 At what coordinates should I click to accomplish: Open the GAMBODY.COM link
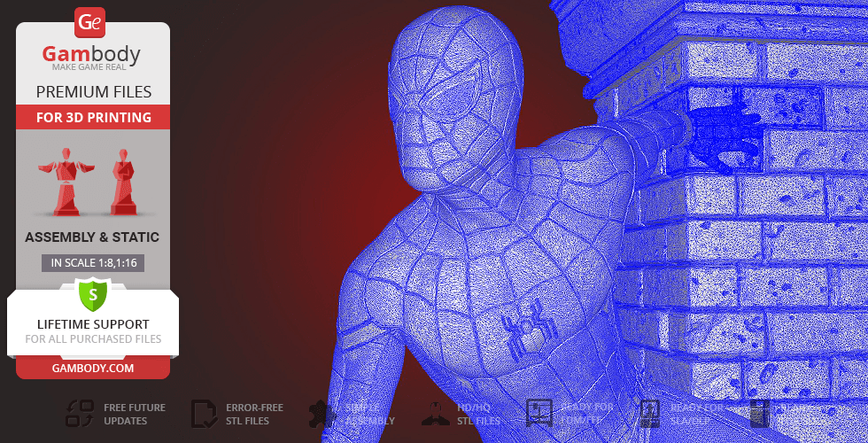point(92,368)
